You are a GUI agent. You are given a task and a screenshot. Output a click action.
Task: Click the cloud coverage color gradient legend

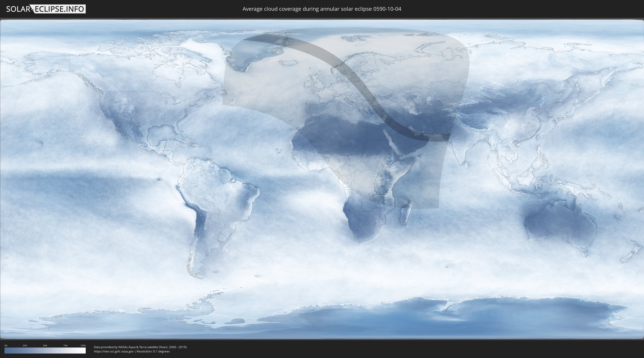coord(45,350)
